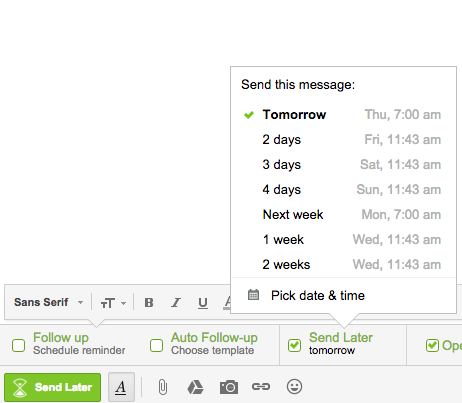Choose Next week Mon 7:00 am option
The width and height of the screenshot is (462, 403).
coord(343,215)
